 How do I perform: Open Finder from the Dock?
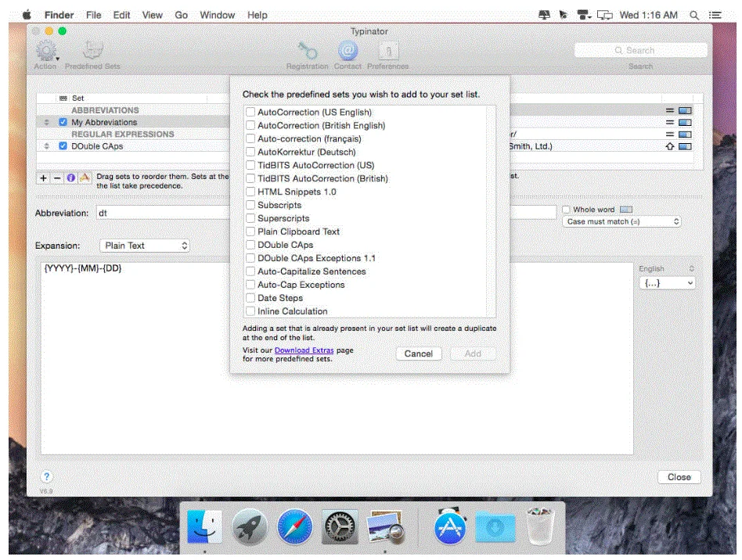205,526
